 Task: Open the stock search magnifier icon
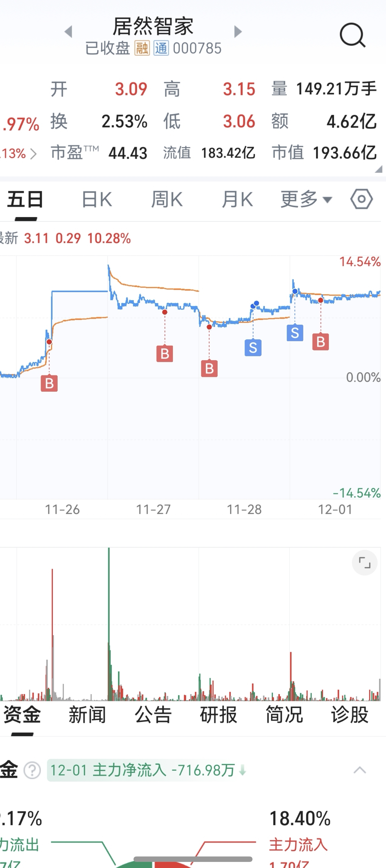(352, 35)
